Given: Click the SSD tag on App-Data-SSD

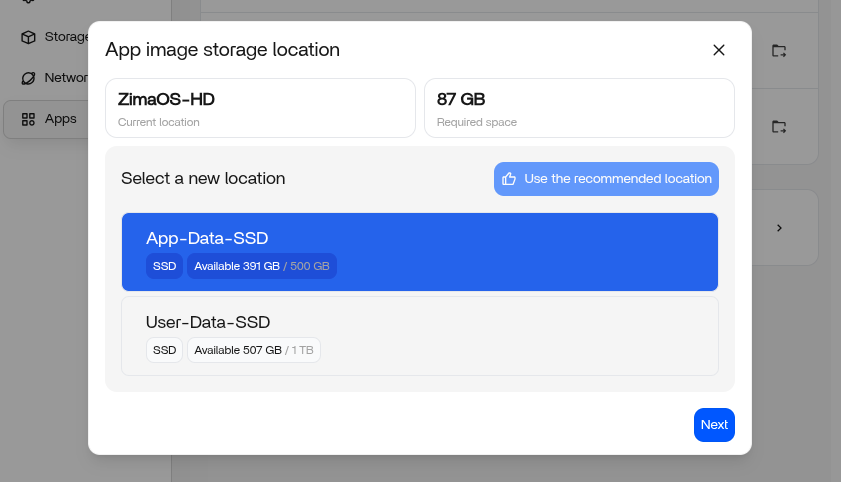Looking at the screenshot, I should click(x=165, y=266).
